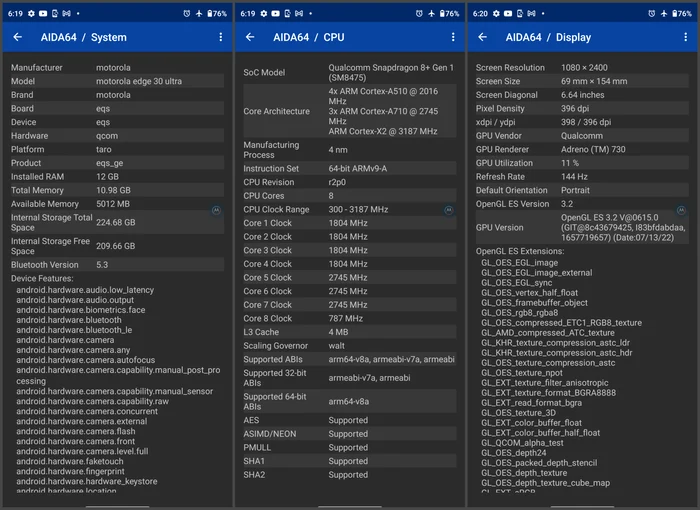
Task: Select the Available Memory row showing 5012 MB
Action: pyautogui.click(x=117, y=204)
